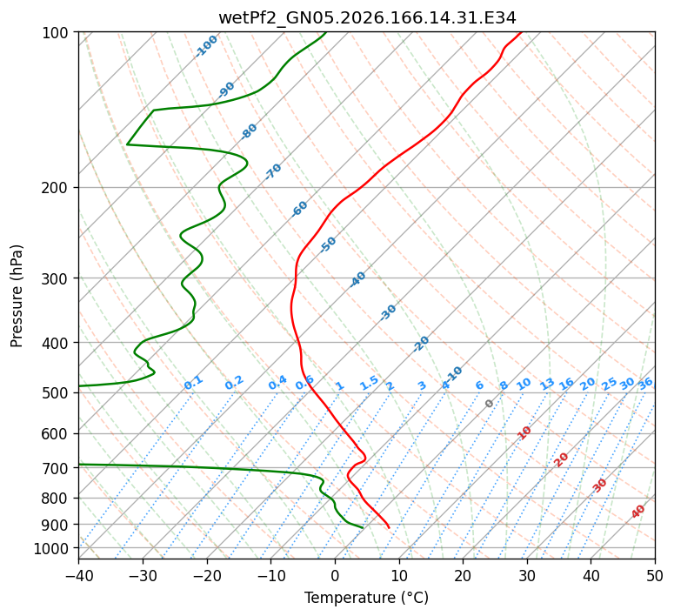Click the red 40 isotherm label

click(637, 512)
